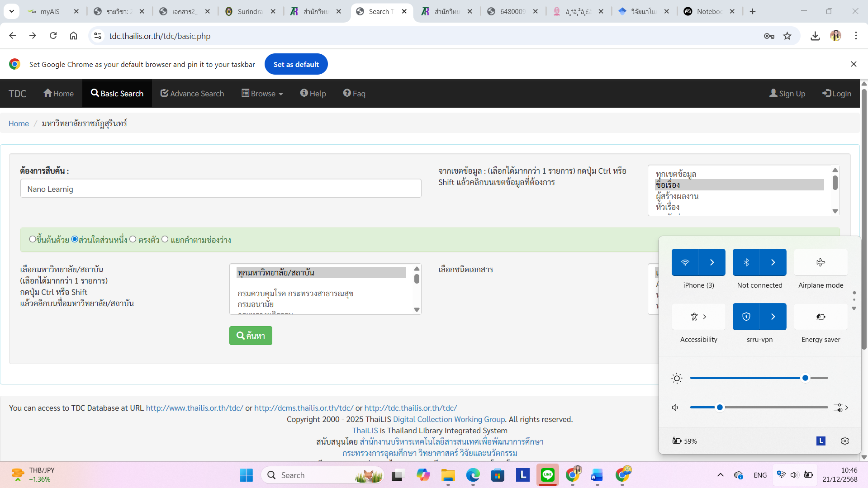Toggle the Airplane mode tile
The image size is (868, 488).
(x=821, y=262)
